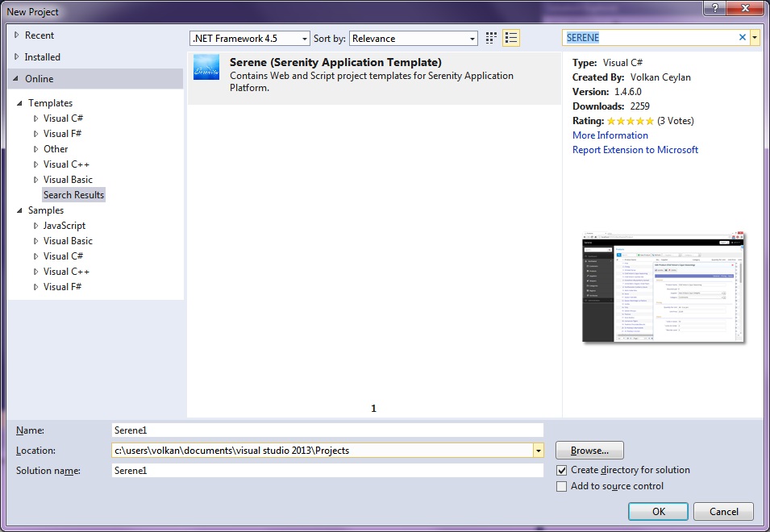Click the Cancel button
Viewport: 770px width, 532px height.
723,511
